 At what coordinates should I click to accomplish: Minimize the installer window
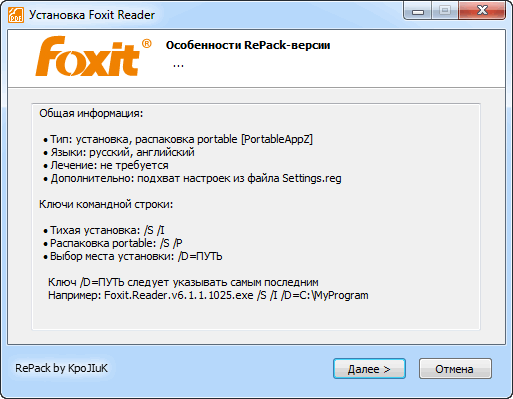coord(418,11)
